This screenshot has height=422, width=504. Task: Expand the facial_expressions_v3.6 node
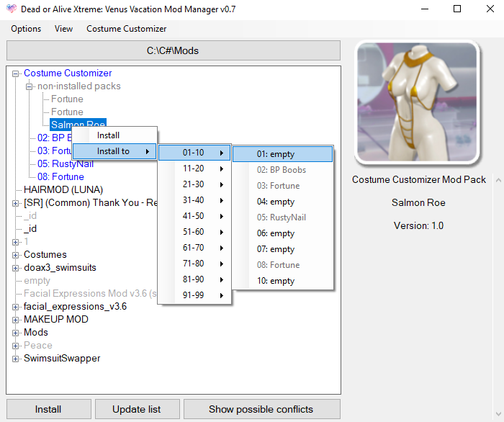coord(15,307)
